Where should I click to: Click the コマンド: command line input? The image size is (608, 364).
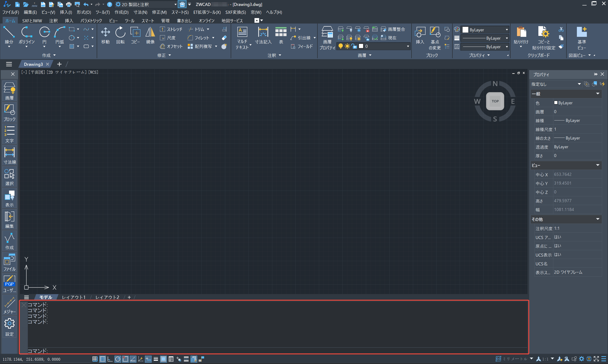coord(277,350)
